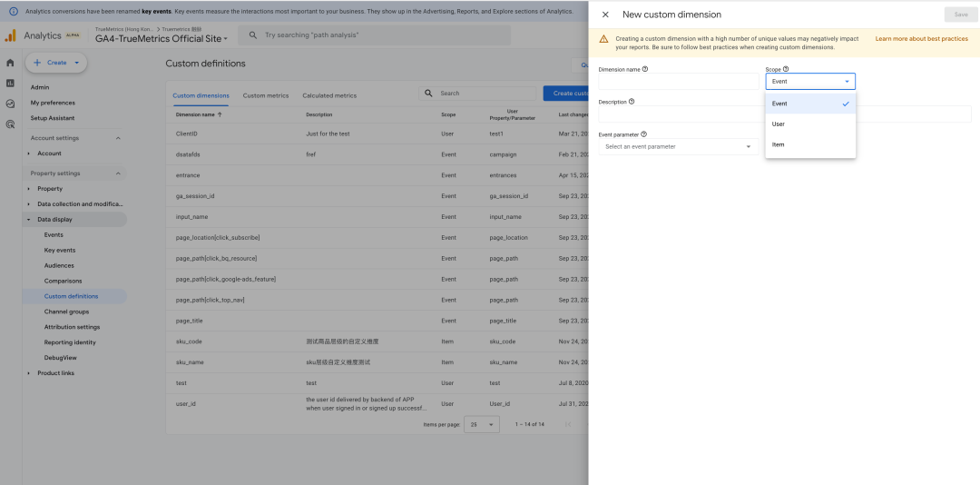Open Setup Assistant in sidebar

pos(53,118)
